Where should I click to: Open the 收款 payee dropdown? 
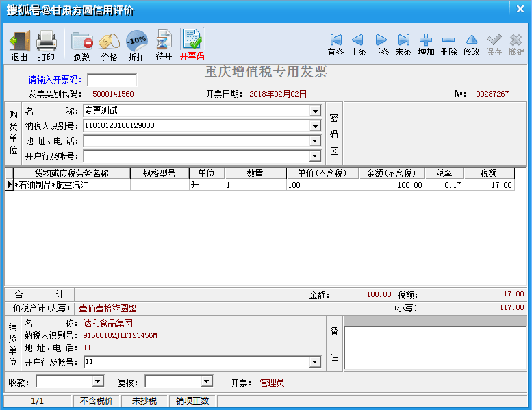point(97,381)
